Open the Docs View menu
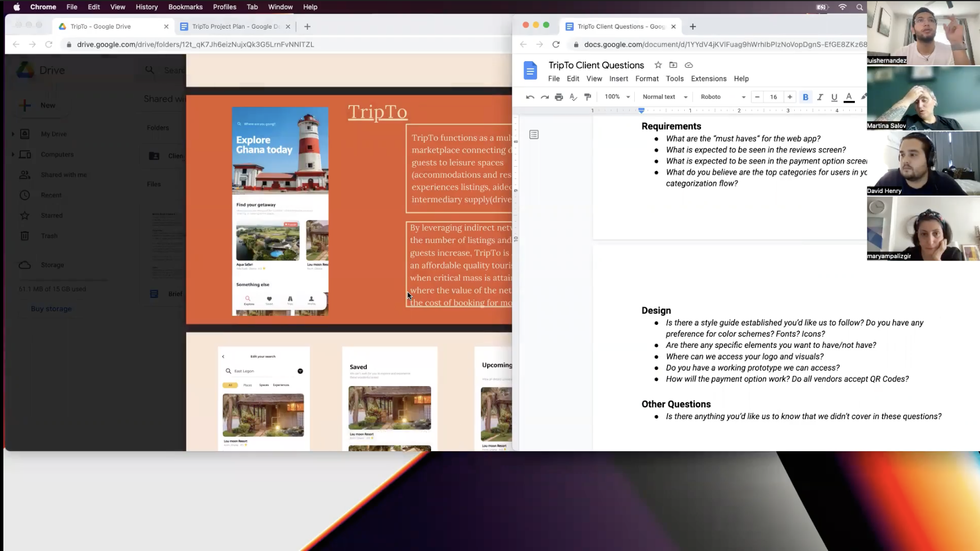The width and height of the screenshot is (980, 551). tap(594, 79)
